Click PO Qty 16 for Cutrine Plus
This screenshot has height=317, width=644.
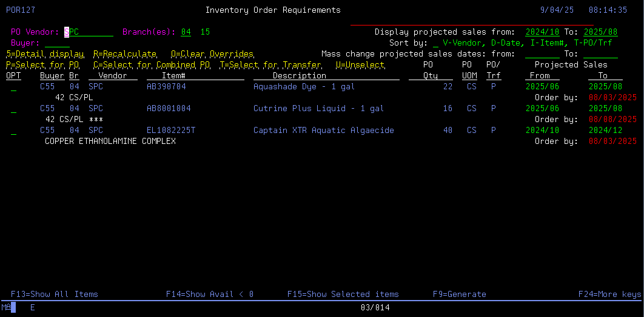[448, 109]
